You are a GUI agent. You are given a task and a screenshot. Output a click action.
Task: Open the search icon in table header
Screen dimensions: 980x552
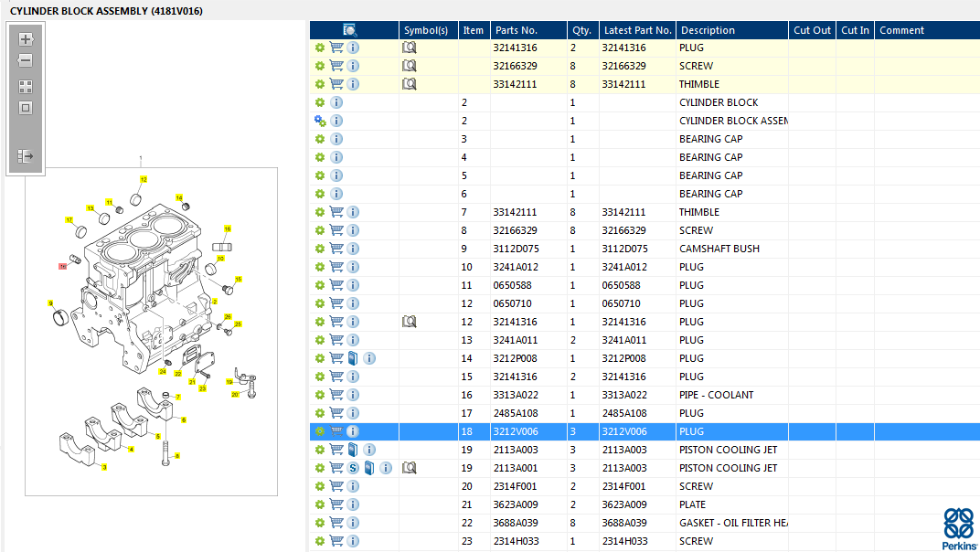350,30
